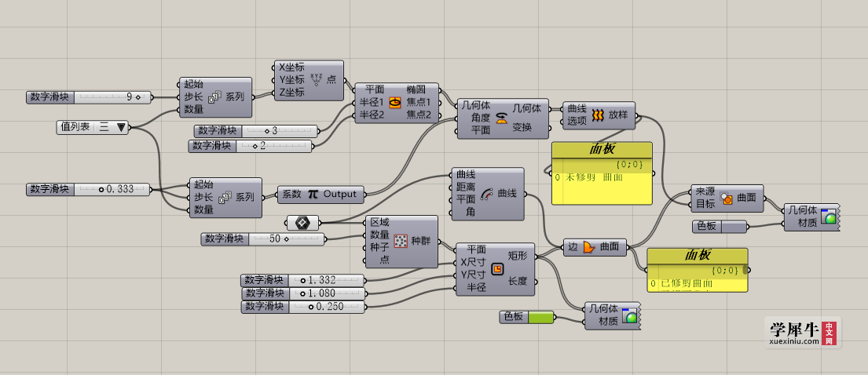Image resolution: width=868 pixels, height=375 pixels.
Task: Click the 角 input of the offset component
Action: [x=471, y=211]
